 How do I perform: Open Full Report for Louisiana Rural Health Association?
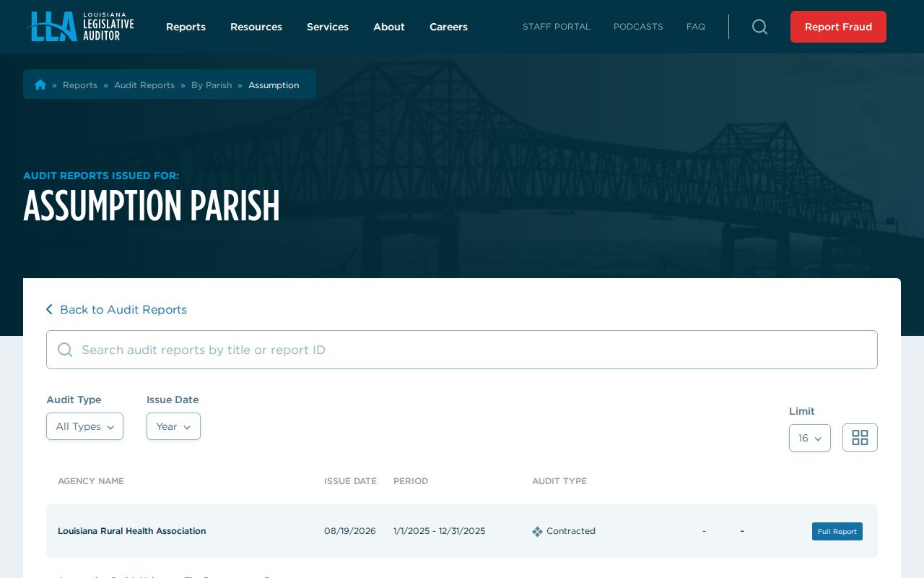point(837,531)
